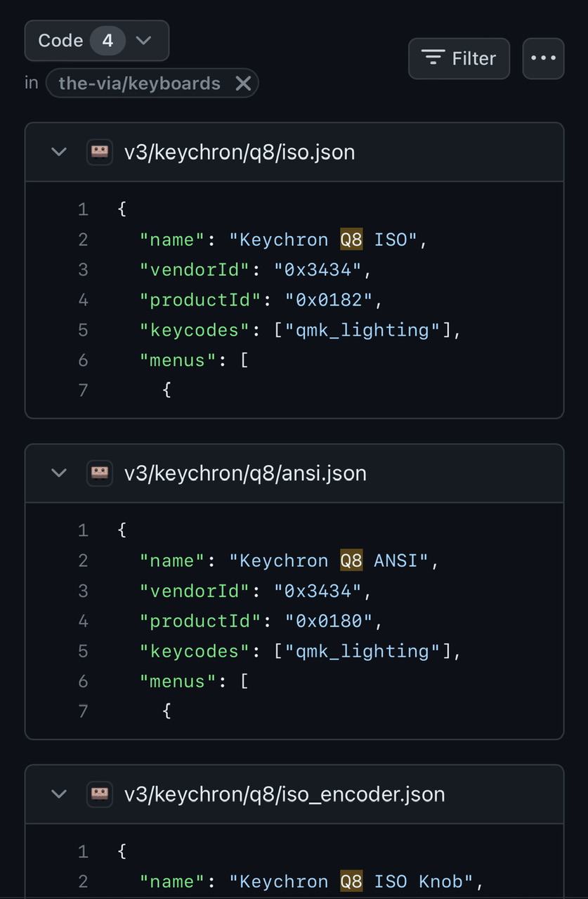Collapse the iso.json result card
The width and height of the screenshot is (588, 899).
(x=59, y=152)
